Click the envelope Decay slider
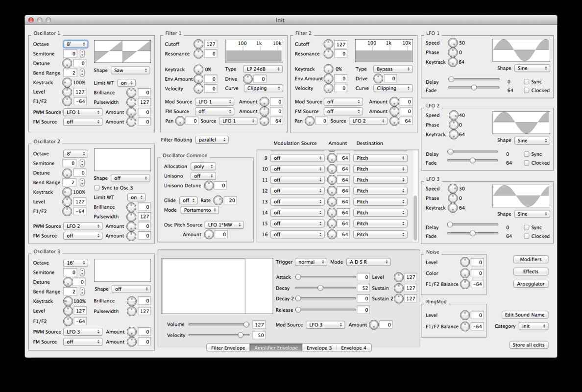582x392 pixels. click(x=320, y=288)
